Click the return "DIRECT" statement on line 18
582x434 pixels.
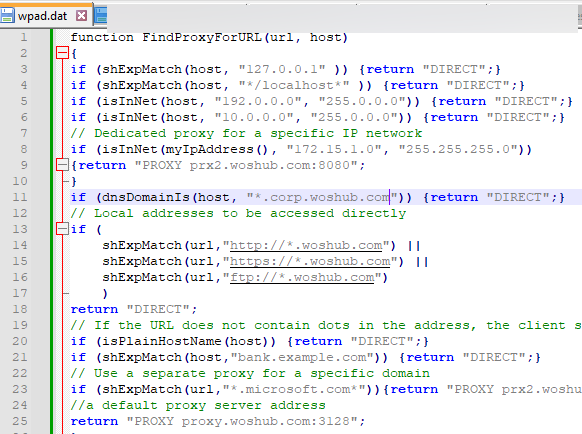pyautogui.click(x=134, y=309)
